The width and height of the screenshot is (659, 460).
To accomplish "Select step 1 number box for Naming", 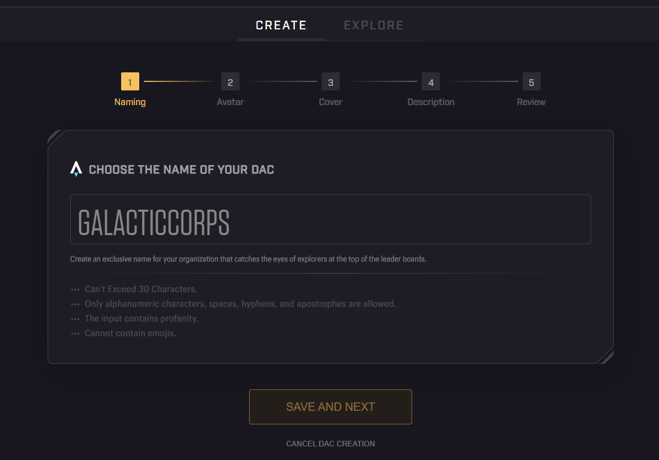I will tap(130, 81).
